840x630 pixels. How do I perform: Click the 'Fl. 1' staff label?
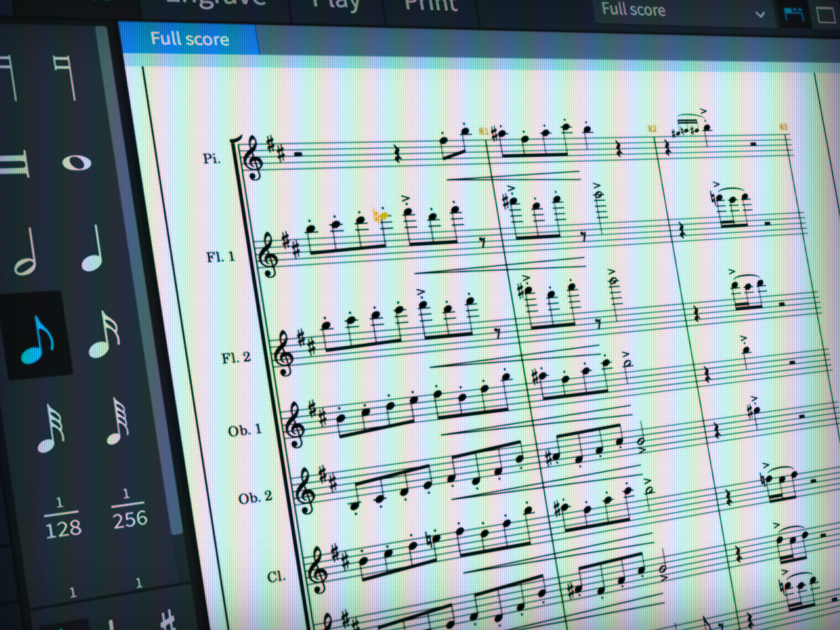220,257
